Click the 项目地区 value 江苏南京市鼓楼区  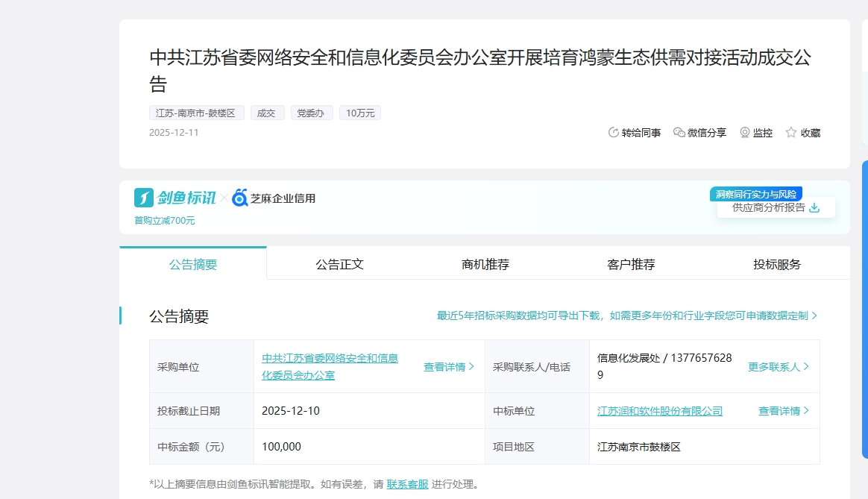639,446
